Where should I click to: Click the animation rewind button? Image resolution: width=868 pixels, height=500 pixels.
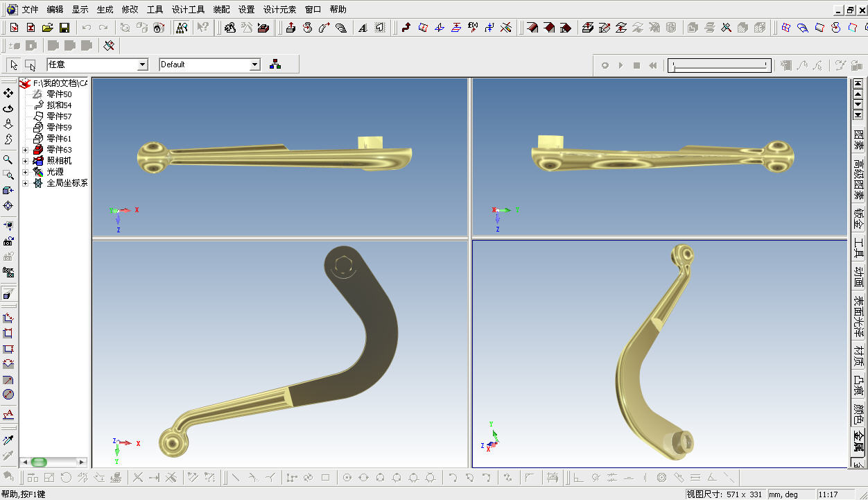(652, 65)
